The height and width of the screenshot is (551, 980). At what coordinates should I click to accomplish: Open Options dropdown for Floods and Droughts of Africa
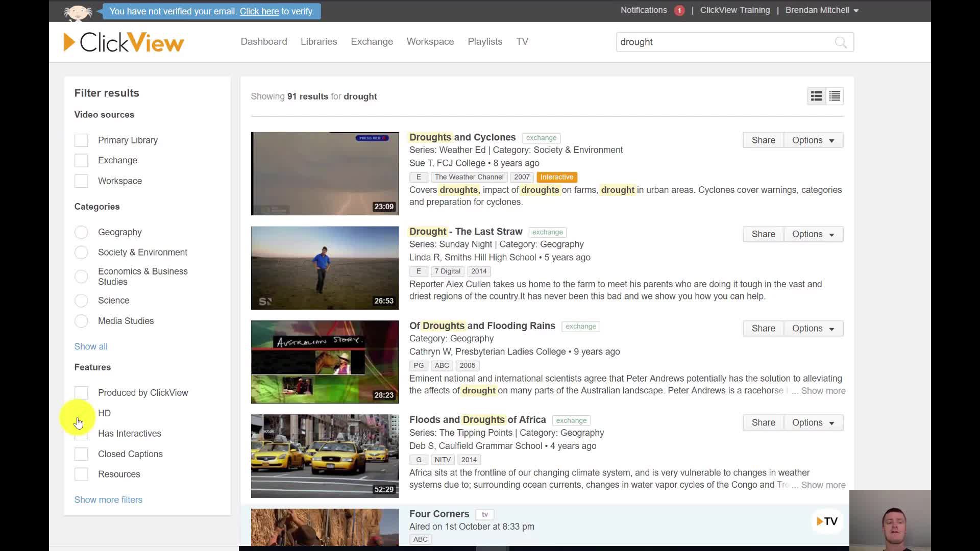point(813,422)
